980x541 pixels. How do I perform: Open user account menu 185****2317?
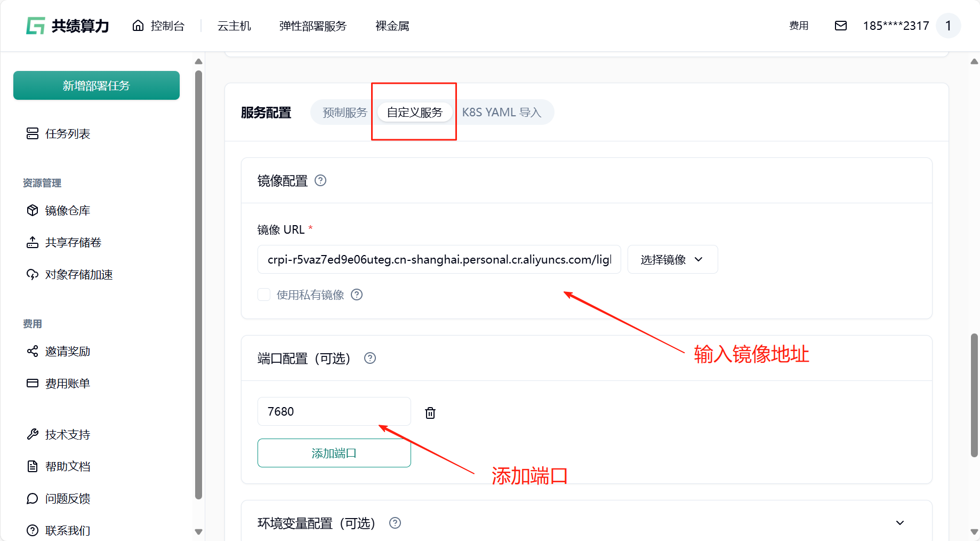pyautogui.click(x=896, y=26)
